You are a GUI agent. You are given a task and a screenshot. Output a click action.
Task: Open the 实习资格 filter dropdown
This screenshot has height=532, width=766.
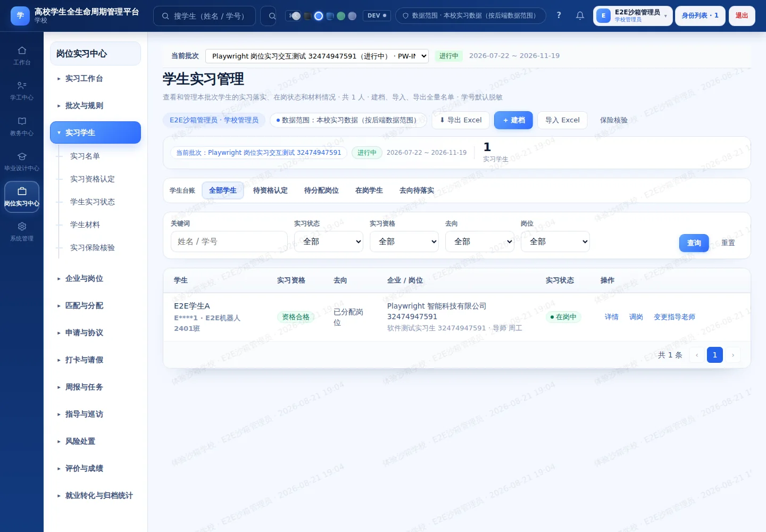(x=404, y=242)
